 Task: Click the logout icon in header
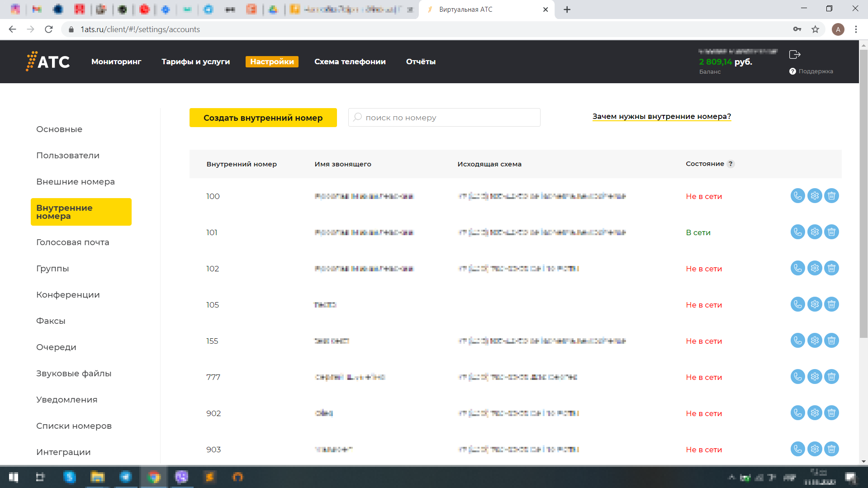795,55
